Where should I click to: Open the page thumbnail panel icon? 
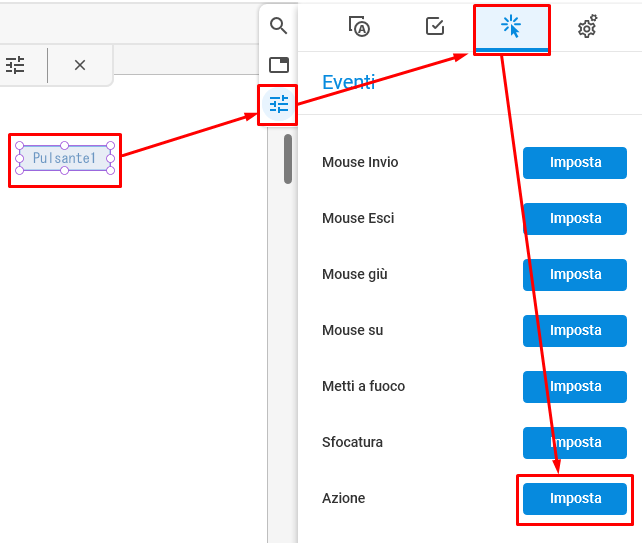tap(278, 65)
